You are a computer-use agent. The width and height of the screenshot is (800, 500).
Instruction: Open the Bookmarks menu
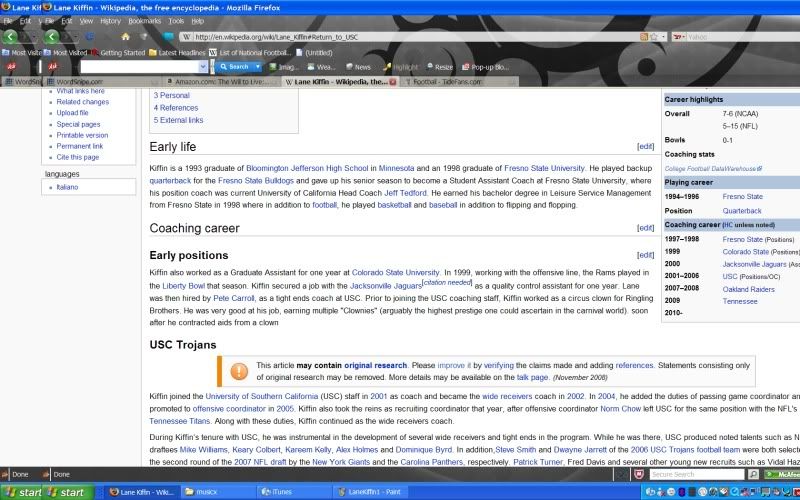tap(144, 21)
